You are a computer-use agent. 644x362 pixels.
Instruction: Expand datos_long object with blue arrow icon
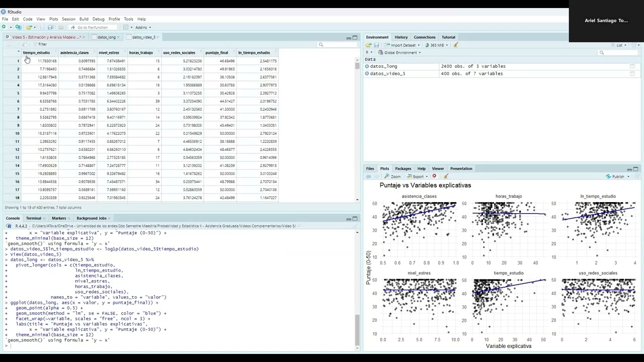pyautogui.click(x=367, y=66)
